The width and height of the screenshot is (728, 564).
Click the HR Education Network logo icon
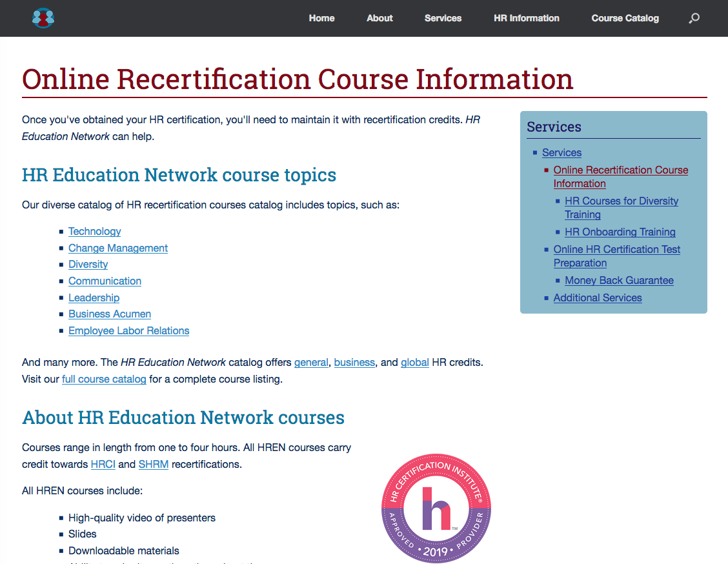click(43, 18)
